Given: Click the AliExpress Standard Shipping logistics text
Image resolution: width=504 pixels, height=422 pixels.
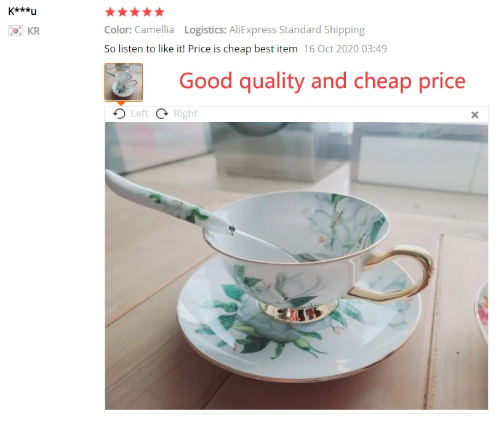Looking at the screenshot, I should click(297, 30).
